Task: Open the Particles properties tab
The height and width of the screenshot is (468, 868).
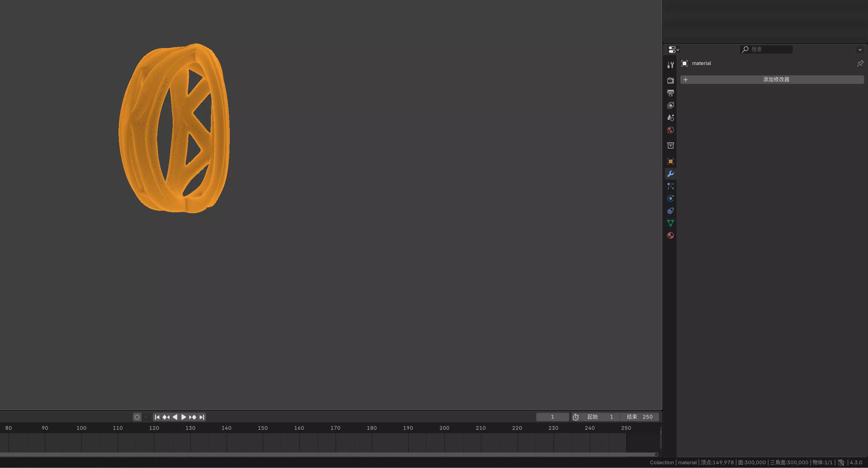Action: click(671, 186)
